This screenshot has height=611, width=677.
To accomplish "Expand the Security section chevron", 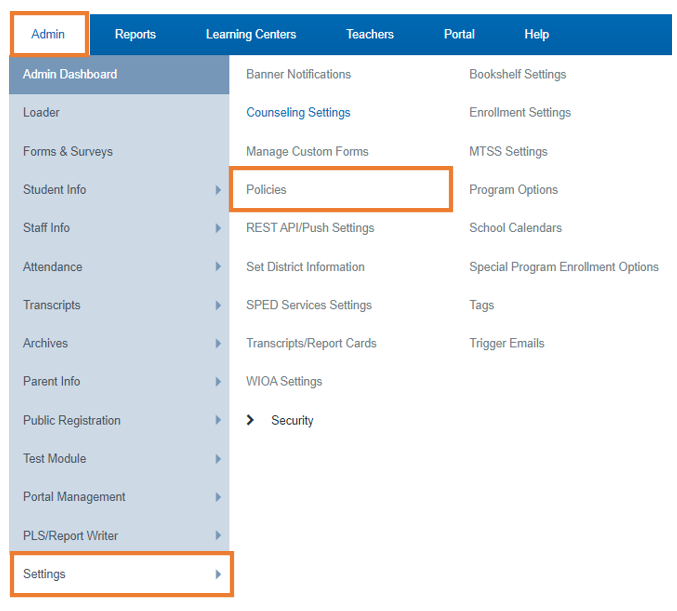I will (x=250, y=420).
